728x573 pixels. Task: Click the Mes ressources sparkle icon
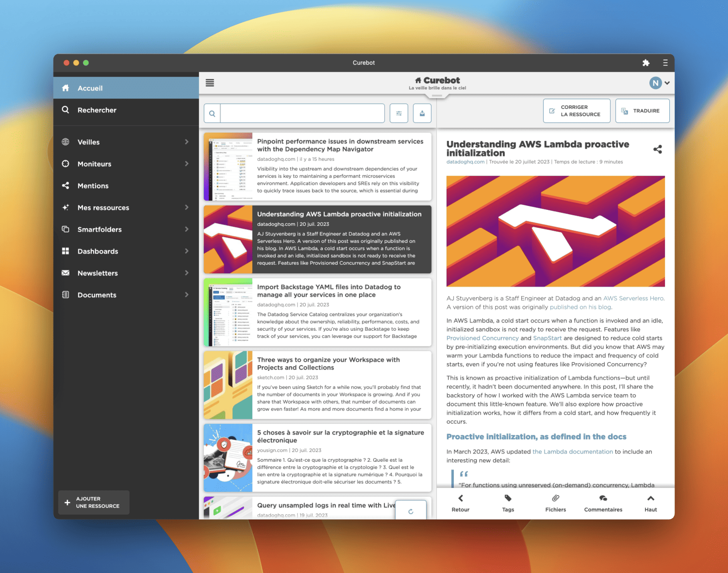coord(65,207)
